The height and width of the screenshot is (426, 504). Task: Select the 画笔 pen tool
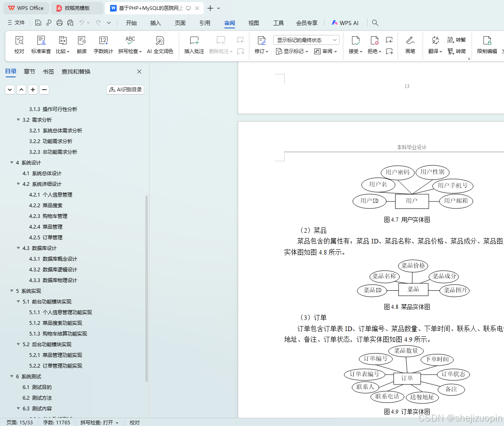tap(410, 45)
